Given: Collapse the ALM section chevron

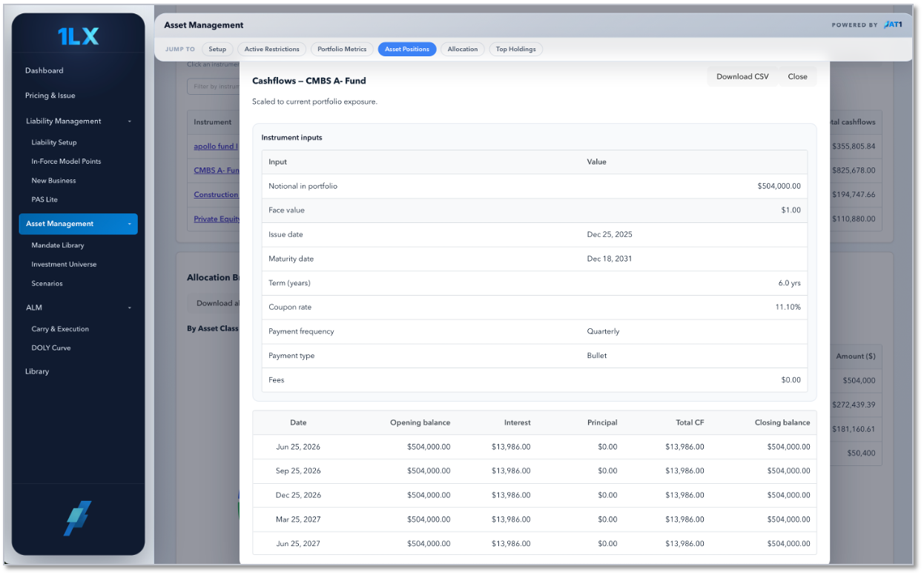Looking at the screenshot, I should click(130, 308).
